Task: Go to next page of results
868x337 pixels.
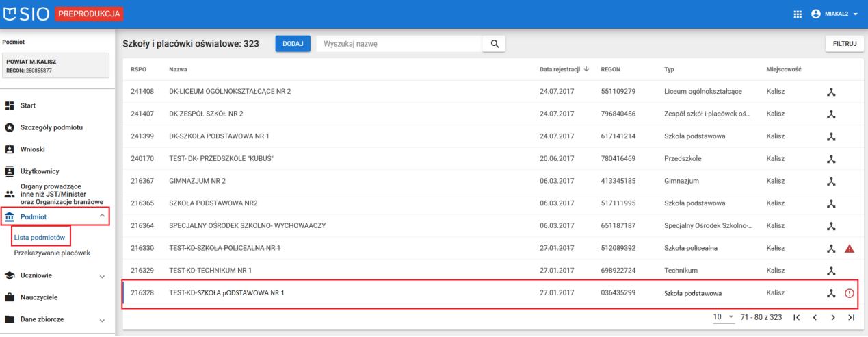Action: pos(833,317)
